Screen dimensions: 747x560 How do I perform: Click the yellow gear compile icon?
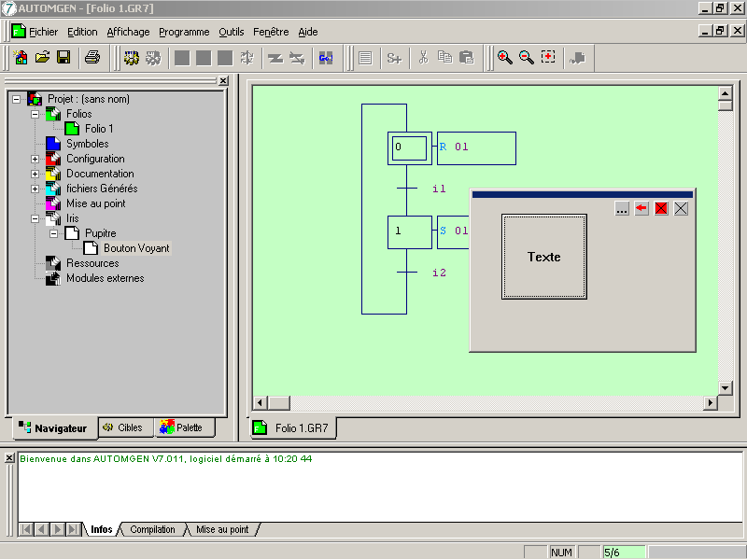132,58
